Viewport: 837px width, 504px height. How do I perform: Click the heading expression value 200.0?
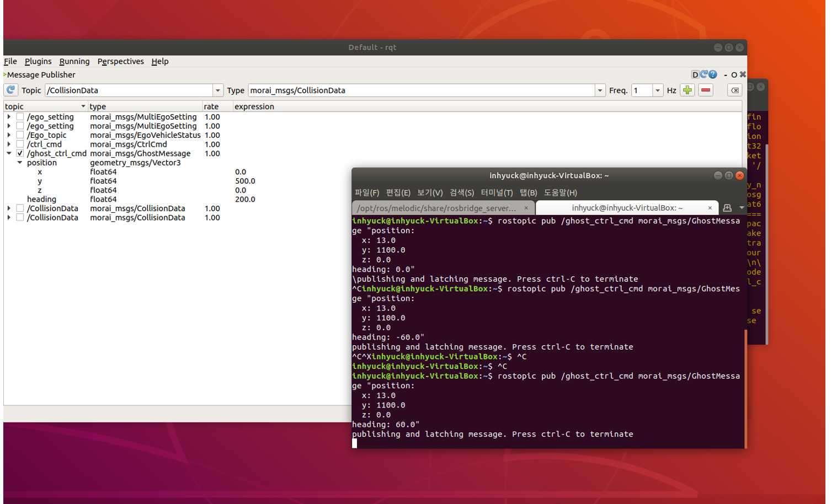[245, 199]
